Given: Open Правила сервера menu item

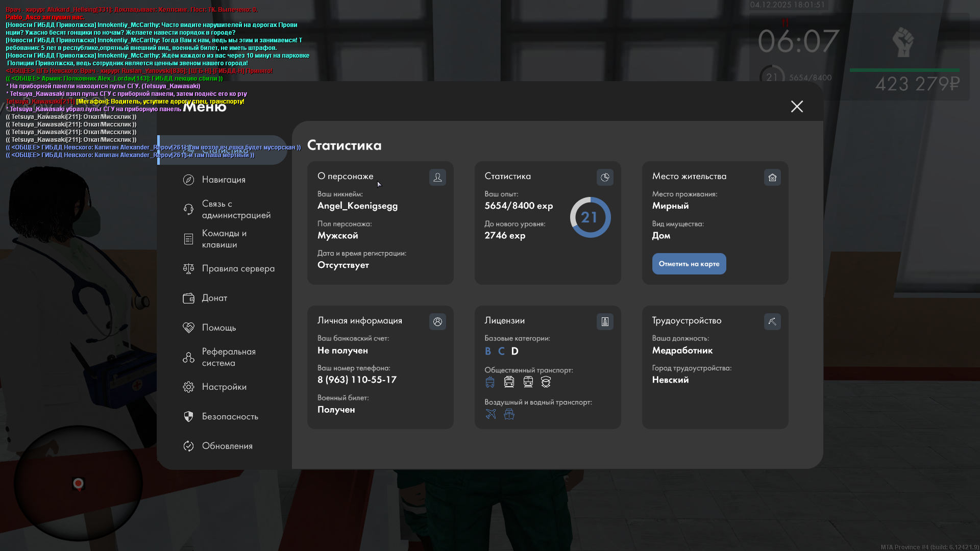Looking at the screenshot, I should [237, 269].
